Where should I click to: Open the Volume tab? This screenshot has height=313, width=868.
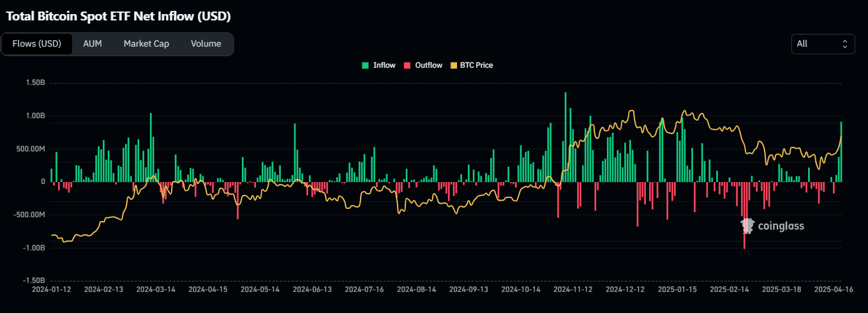tap(206, 44)
